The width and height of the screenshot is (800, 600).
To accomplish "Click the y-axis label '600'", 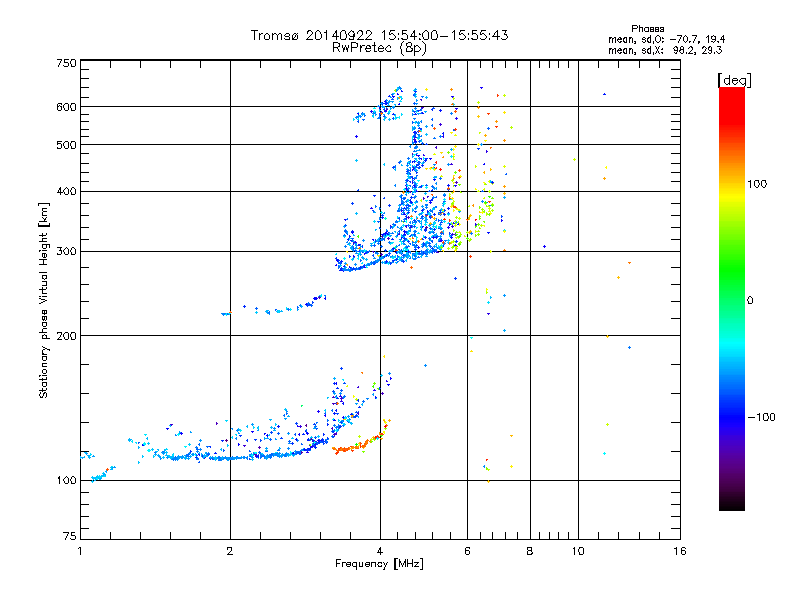I will 67,107.
